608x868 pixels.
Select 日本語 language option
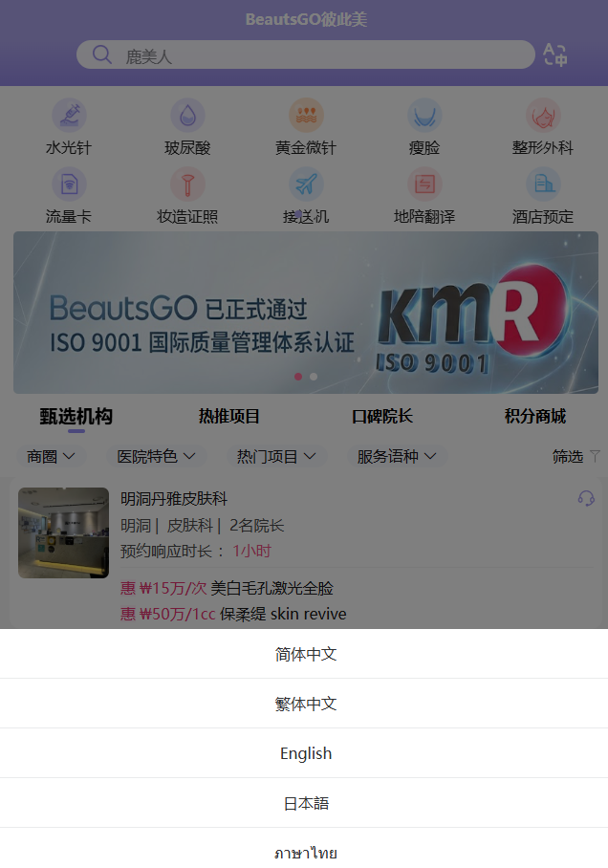(304, 803)
